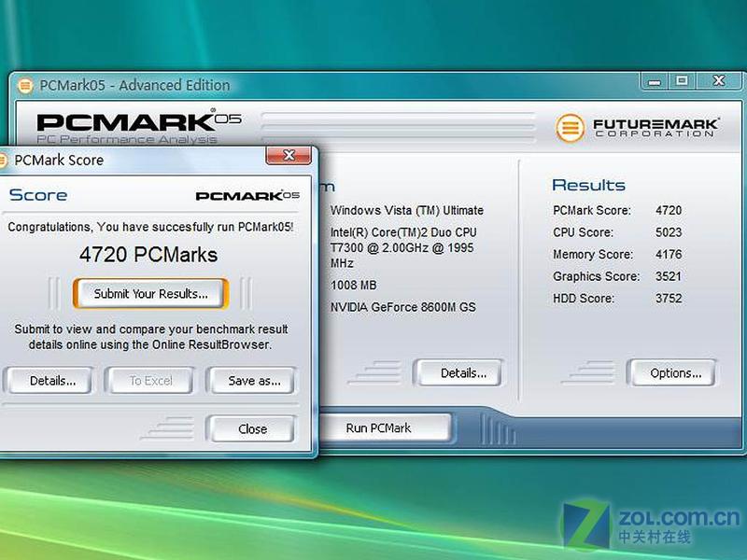
Task: Open Details in PCMark Score dialog
Action: tap(51, 381)
